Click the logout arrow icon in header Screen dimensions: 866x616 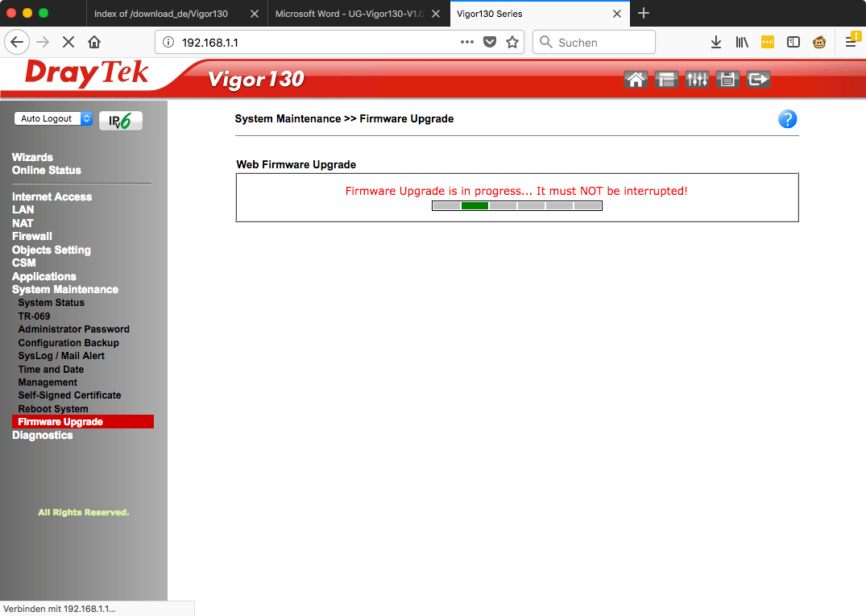point(758,80)
